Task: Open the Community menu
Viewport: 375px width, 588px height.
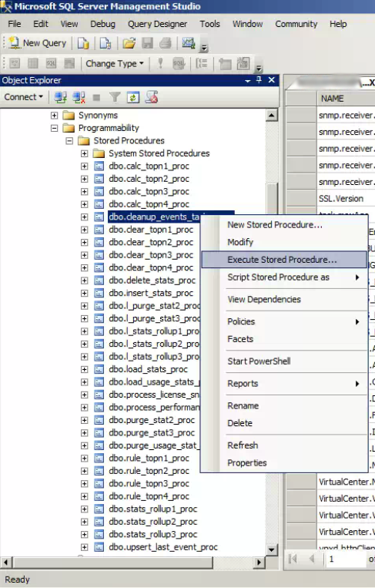Action: 296,24
